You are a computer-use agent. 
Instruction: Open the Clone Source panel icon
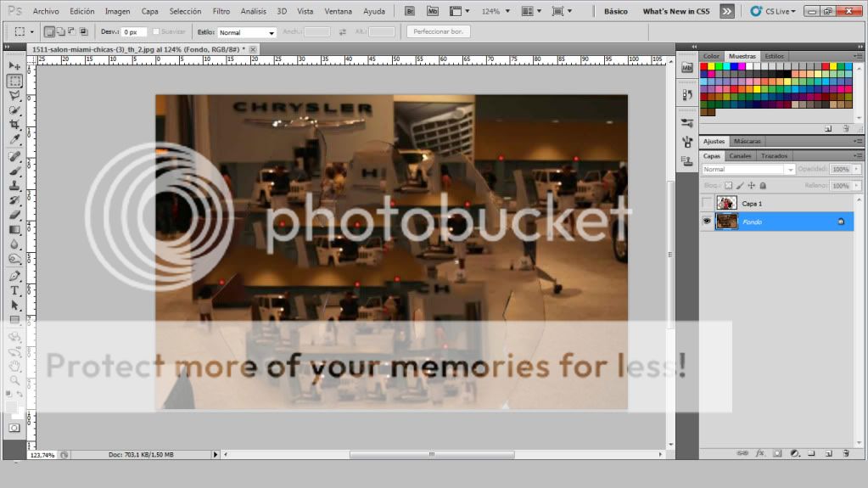687,161
